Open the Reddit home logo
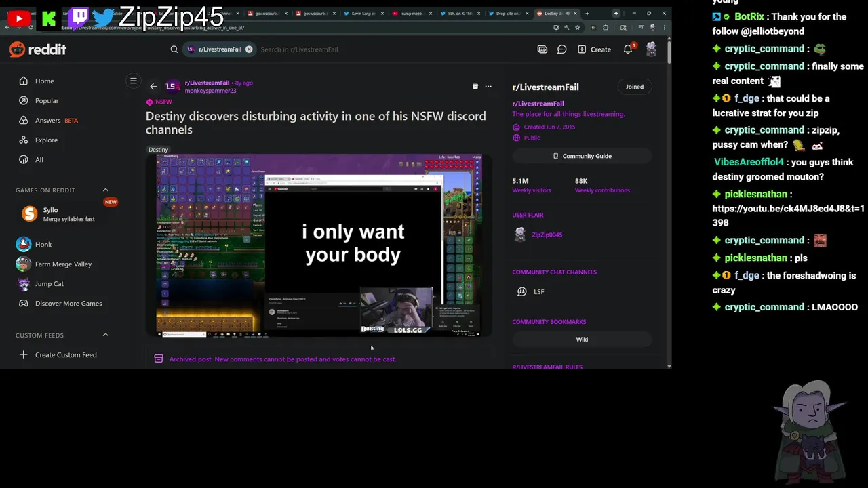The width and height of the screenshot is (868, 488). (x=38, y=49)
